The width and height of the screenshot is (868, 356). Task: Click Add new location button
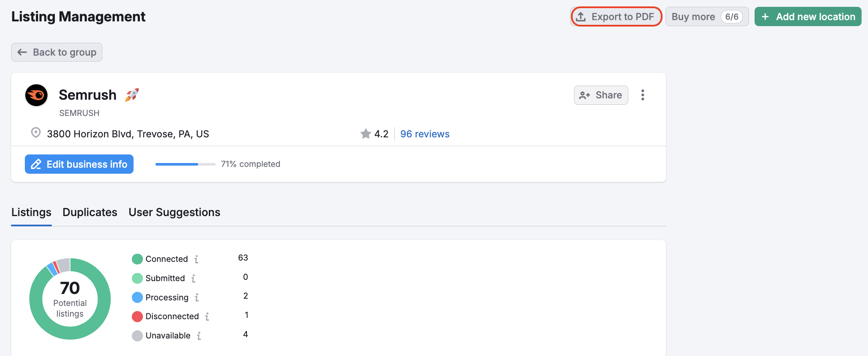click(x=808, y=17)
